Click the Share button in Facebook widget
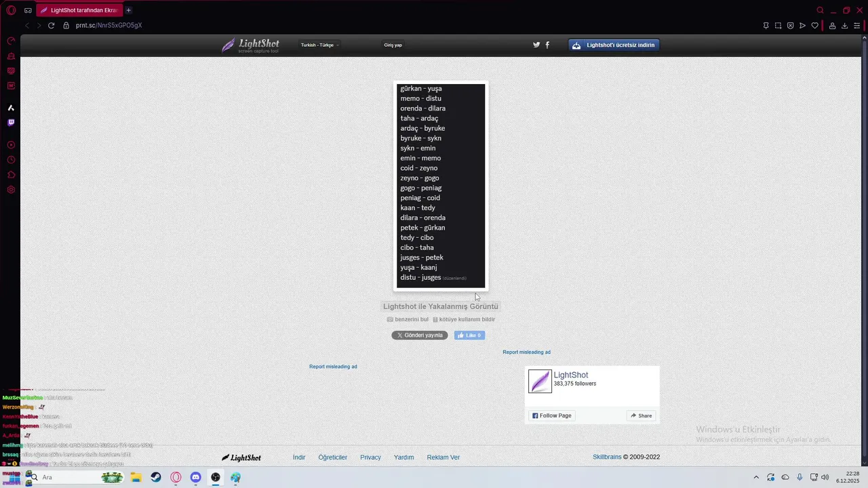Screen dimensions: 868x488 coord(641,415)
